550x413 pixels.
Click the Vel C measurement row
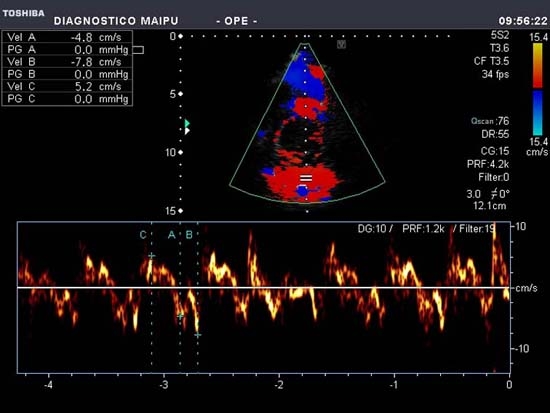pyautogui.click(x=67, y=87)
